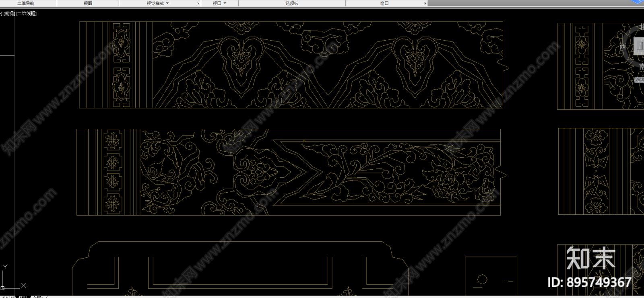The image size is (644, 298).
Task: Switch to the 布局1 layout tab
Action: [x=38, y=297]
